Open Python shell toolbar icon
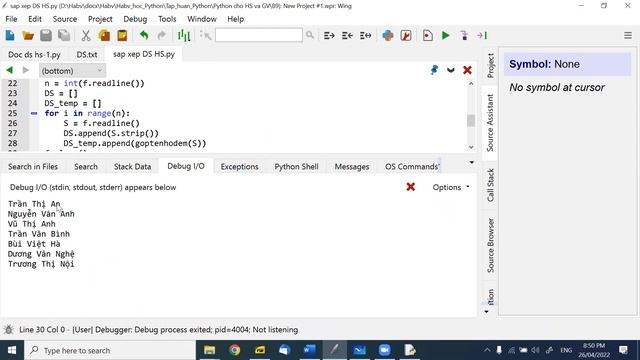The height and width of the screenshot is (360, 640). click(x=388, y=36)
